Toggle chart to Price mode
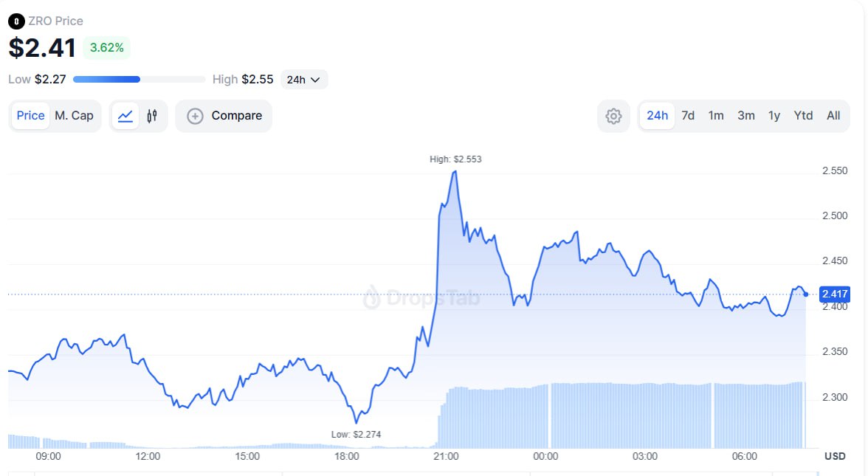The width and height of the screenshot is (868, 476). click(x=31, y=116)
